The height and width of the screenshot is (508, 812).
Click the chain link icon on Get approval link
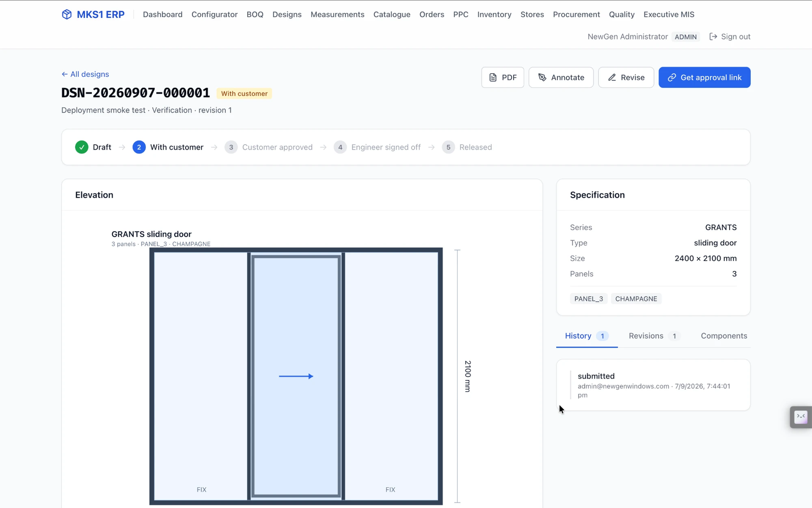click(672, 78)
